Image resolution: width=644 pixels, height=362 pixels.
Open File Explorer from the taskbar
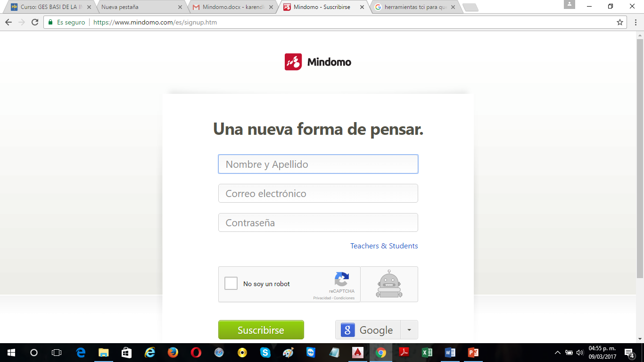[x=103, y=353]
